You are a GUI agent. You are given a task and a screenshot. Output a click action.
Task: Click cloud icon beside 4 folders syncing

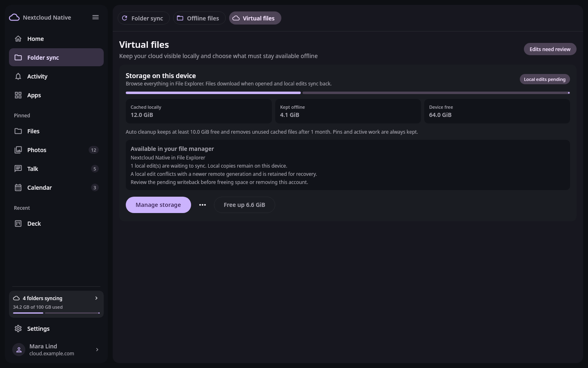pos(16,298)
